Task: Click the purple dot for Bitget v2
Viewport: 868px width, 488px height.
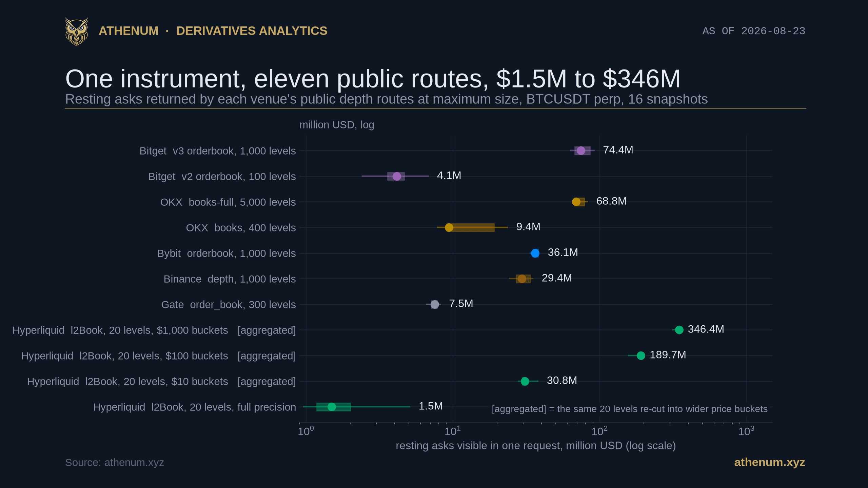Action: tap(397, 176)
